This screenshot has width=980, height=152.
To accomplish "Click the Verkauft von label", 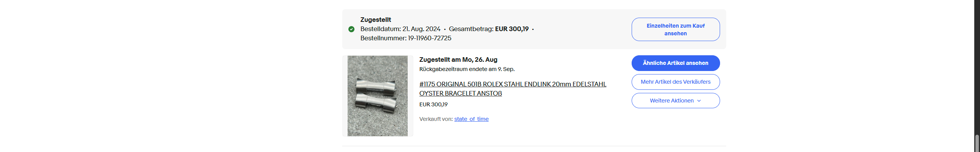I will [436, 119].
